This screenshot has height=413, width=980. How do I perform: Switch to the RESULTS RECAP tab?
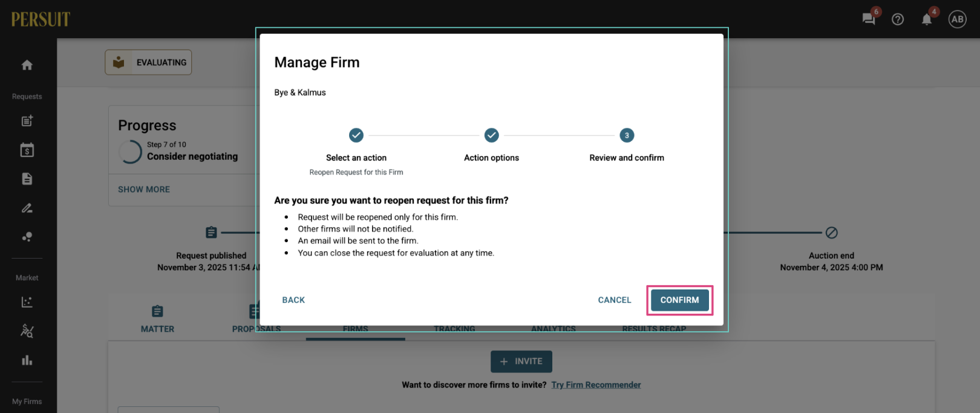[x=654, y=329]
